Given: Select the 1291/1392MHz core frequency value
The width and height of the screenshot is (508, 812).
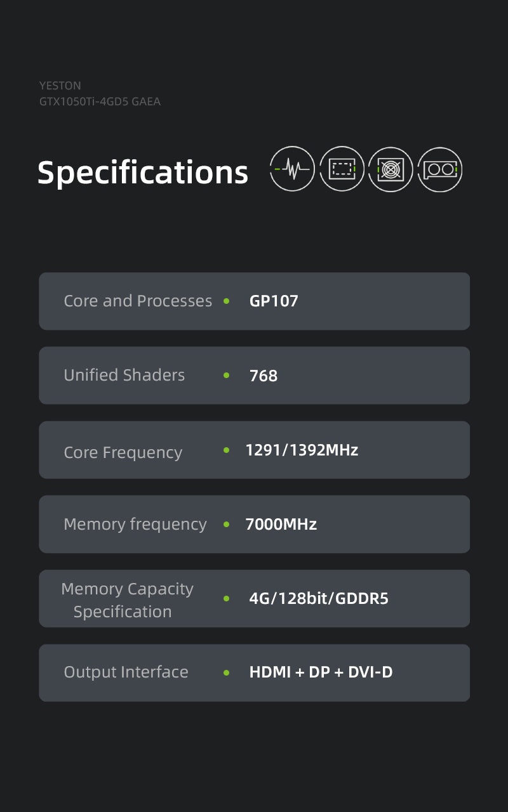Looking at the screenshot, I should 302,450.
